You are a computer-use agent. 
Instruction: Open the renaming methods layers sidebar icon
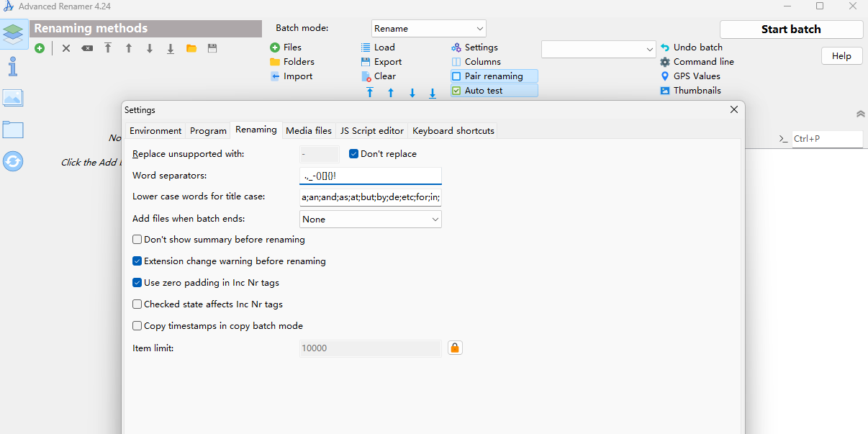tap(14, 34)
